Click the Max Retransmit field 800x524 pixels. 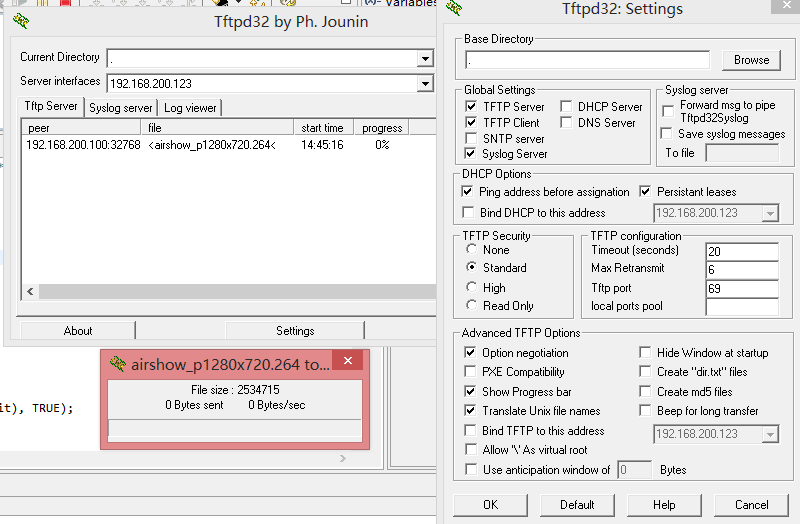pyautogui.click(x=742, y=269)
